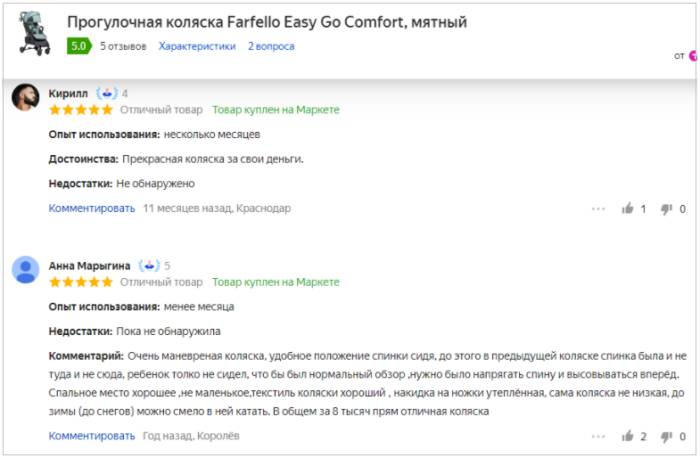Dislike Кирилл's review with thumbs down
This screenshot has width=700, height=458.
pyautogui.click(x=667, y=209)
